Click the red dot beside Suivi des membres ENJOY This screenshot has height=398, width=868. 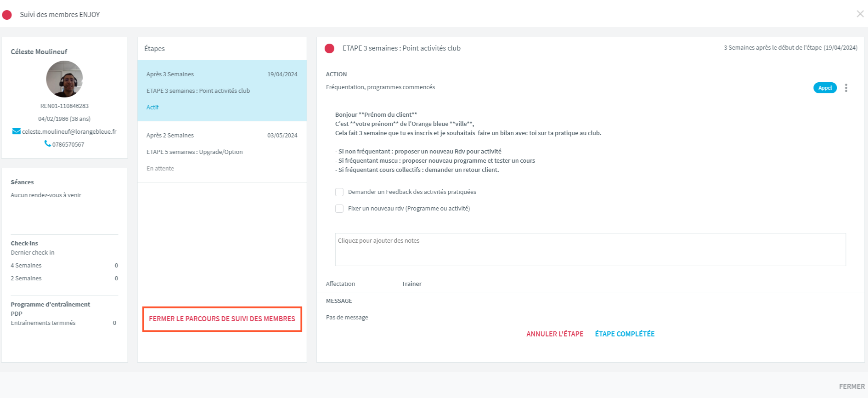7,15
